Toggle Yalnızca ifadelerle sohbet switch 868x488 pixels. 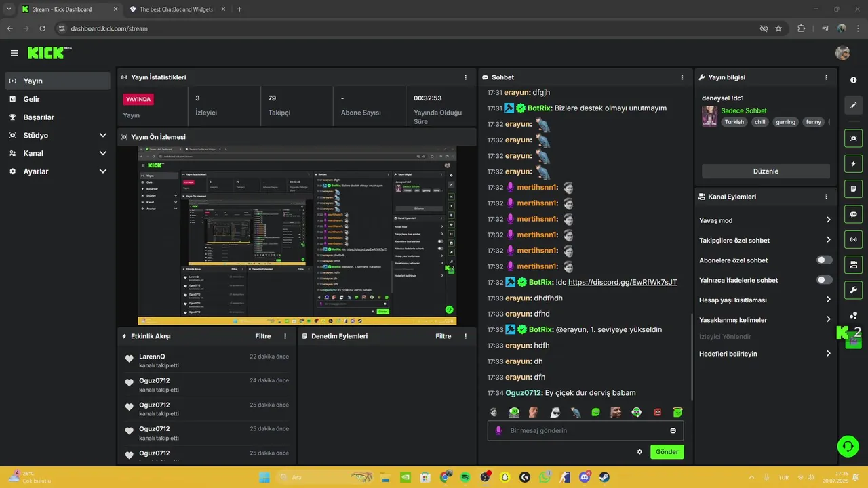click(825, 280)
